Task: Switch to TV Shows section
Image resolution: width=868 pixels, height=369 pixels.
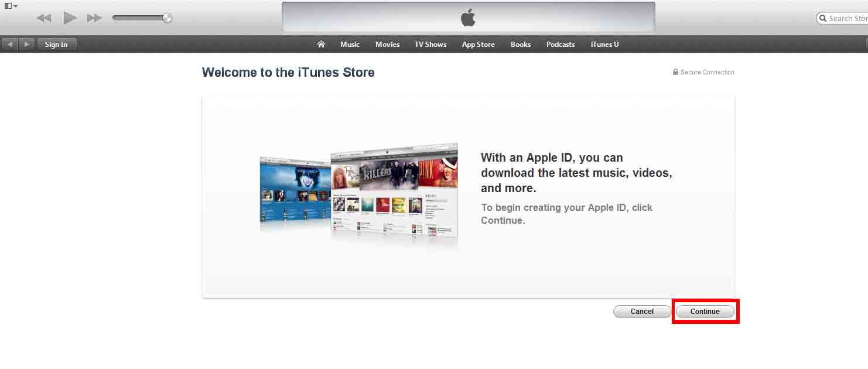Action: pyautogui.click(x=430, y=45)
